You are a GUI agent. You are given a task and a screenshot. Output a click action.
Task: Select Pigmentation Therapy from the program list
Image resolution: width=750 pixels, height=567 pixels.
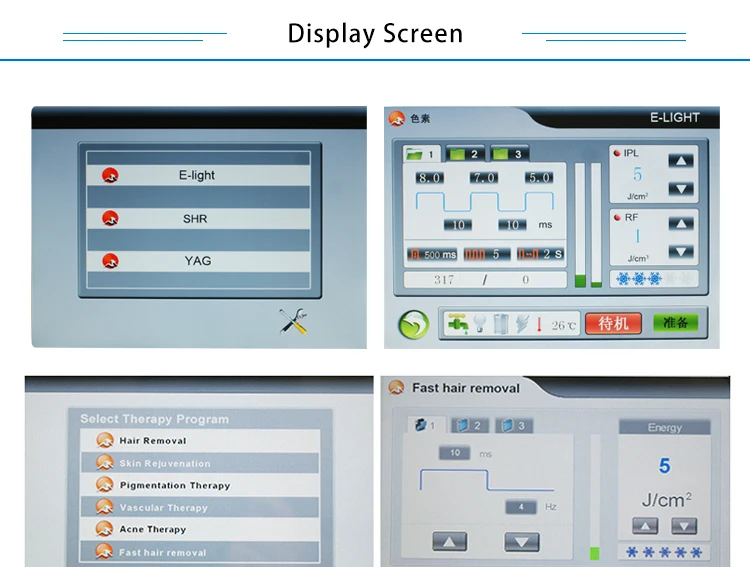pos(175,485)
